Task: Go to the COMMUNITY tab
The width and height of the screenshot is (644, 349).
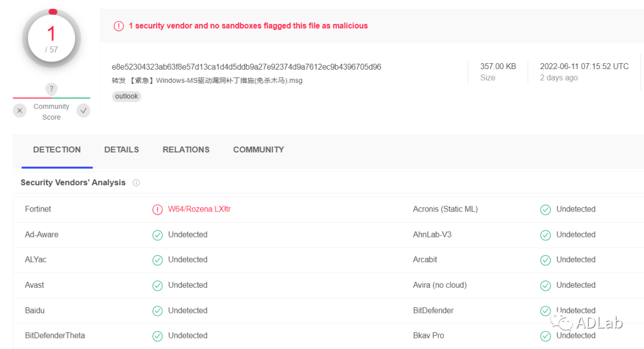Action: [x=258, y=150]
